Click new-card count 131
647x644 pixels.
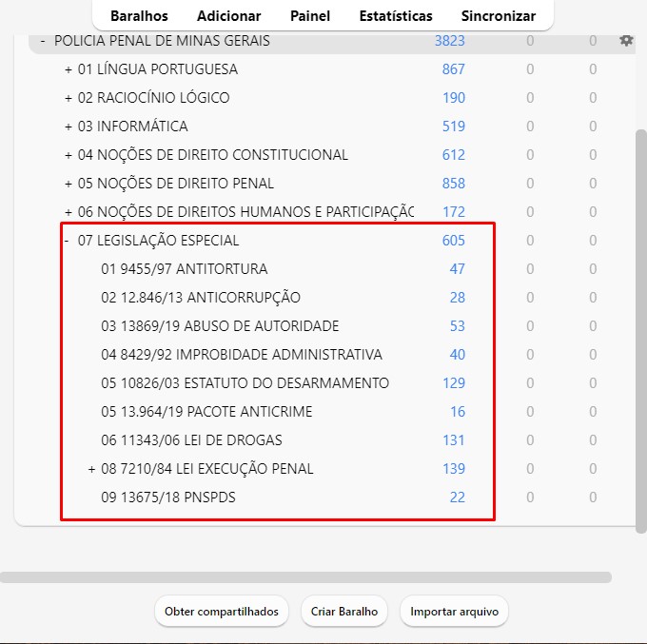[454, 440]
